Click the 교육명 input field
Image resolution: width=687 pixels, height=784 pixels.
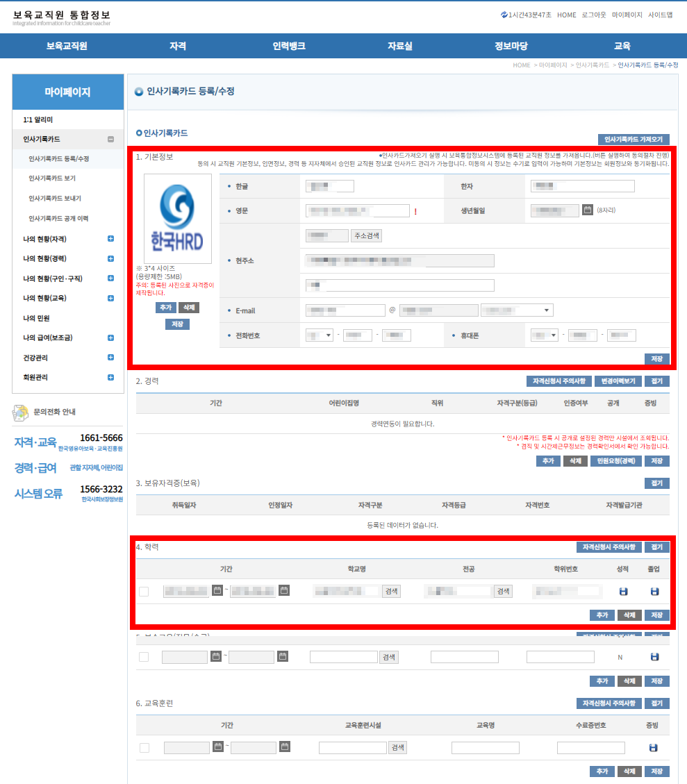[x=485, y=747]
